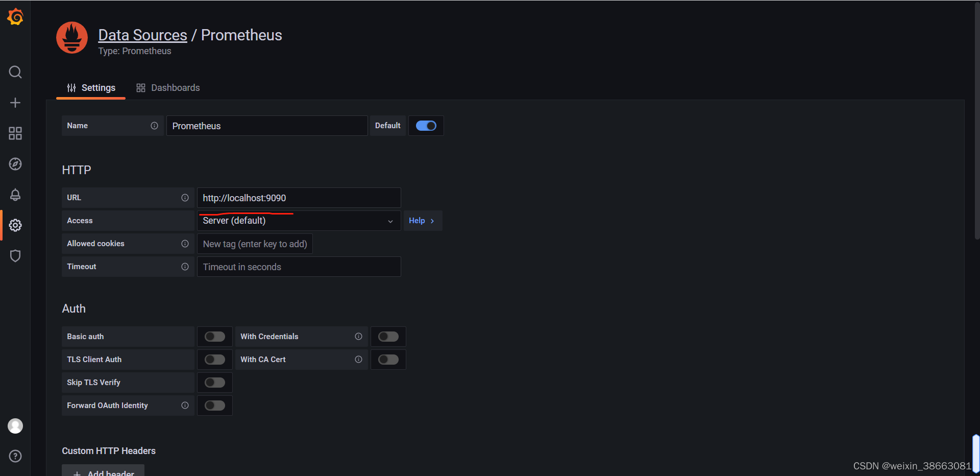This screenshot has width=980, height=476.
Task: Click the Prometheus flame logo
Action: [72, 37]
